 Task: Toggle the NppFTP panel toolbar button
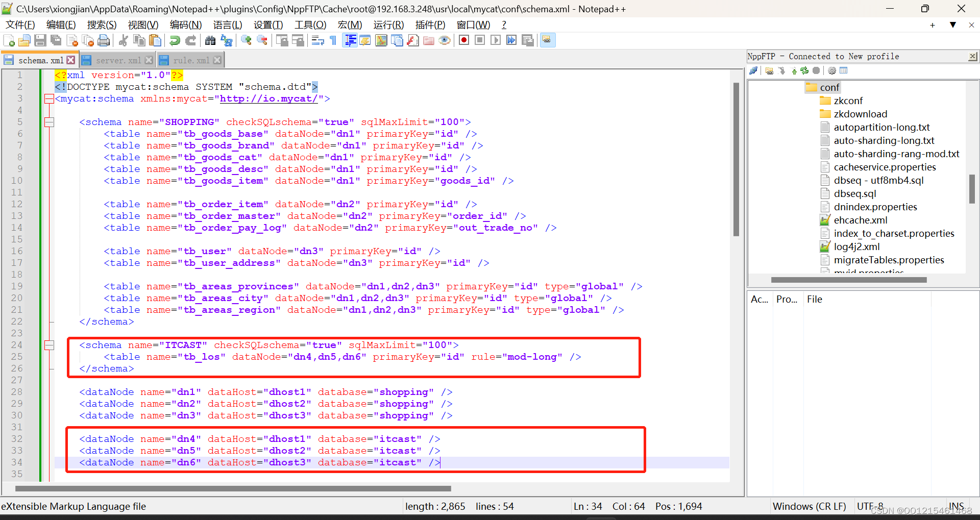tap(547, 40)
